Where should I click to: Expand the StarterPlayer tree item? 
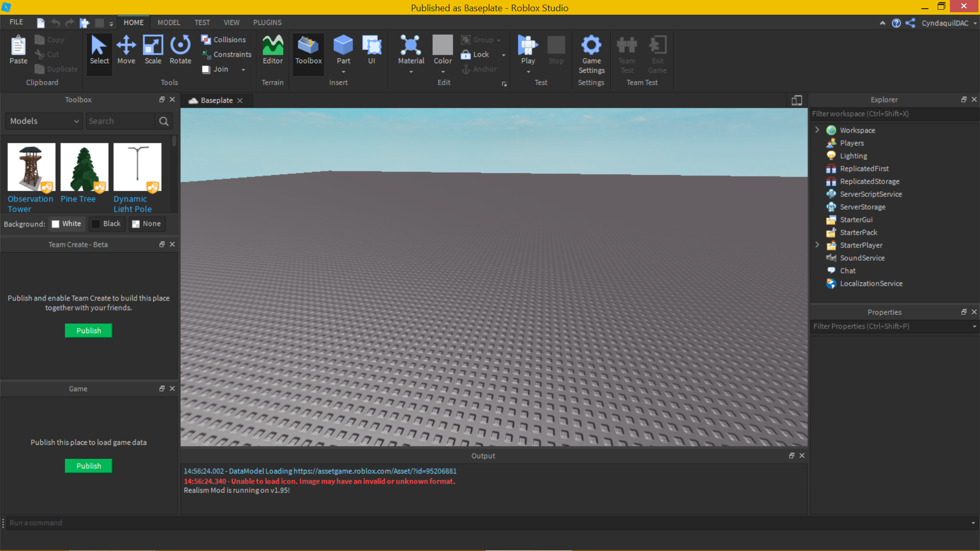(817, 245)
